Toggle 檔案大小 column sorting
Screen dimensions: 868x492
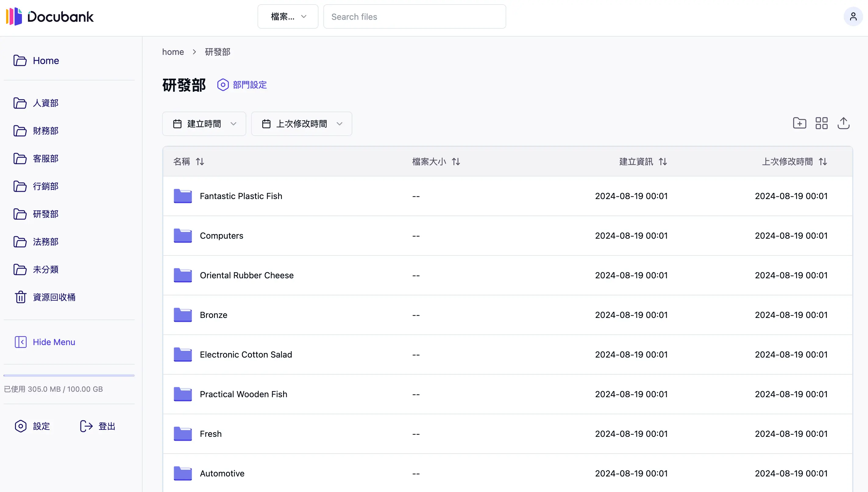[x=456, y=162]
